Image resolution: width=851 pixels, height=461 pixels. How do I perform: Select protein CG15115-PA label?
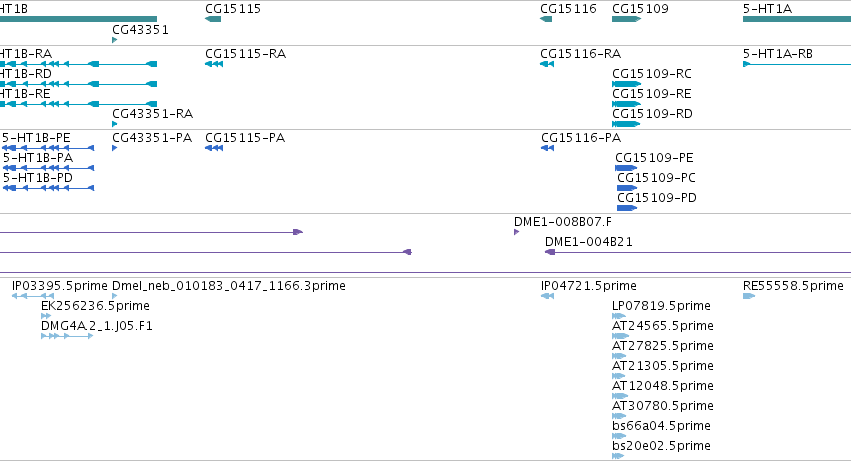[245, 138]
